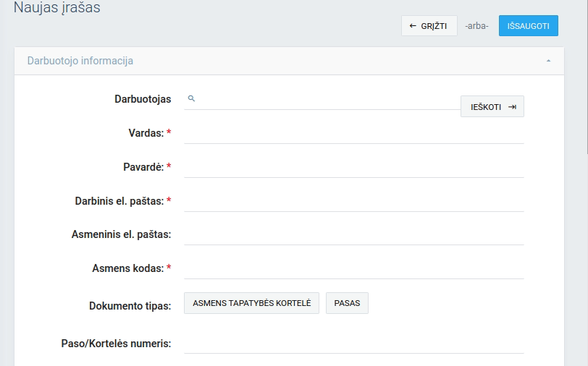Select the Asmens kodas input field
Screen dimensions: 588x366
(353, 268)
